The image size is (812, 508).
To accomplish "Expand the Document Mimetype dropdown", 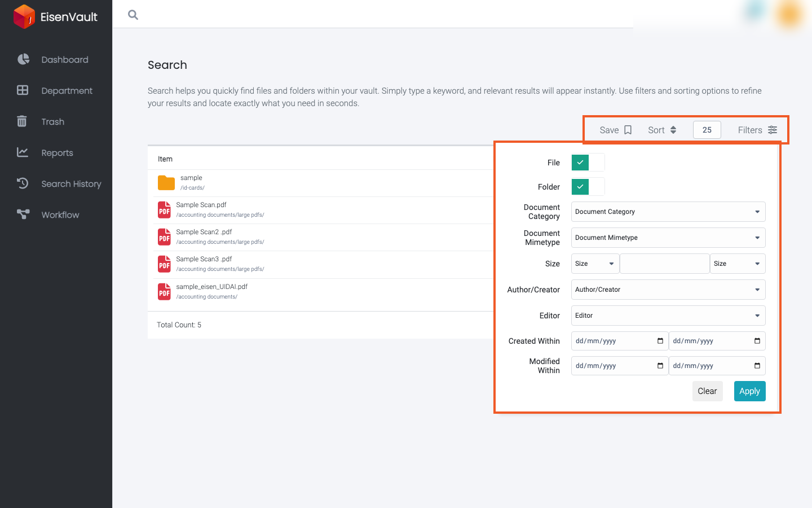I will [668, 238].
